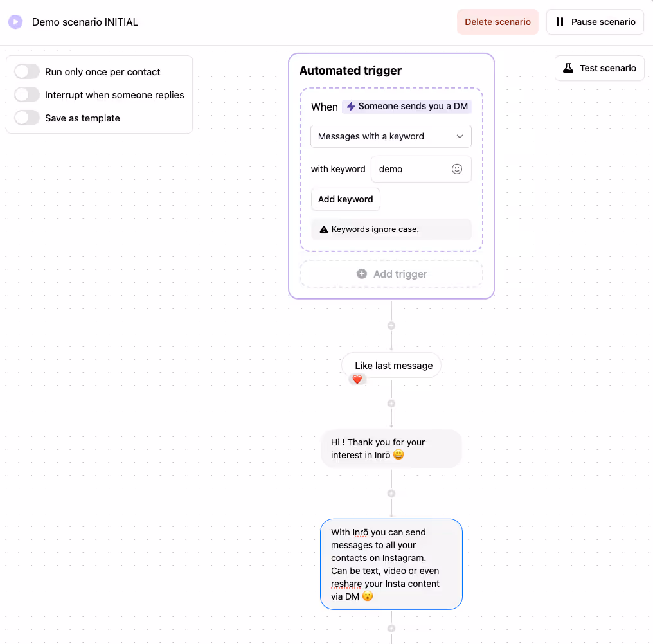The image size is (653, 644).
Task: Open the 'Messages with a keyword' dropdown
Action: pyautogui.click(x=391, y=136)
